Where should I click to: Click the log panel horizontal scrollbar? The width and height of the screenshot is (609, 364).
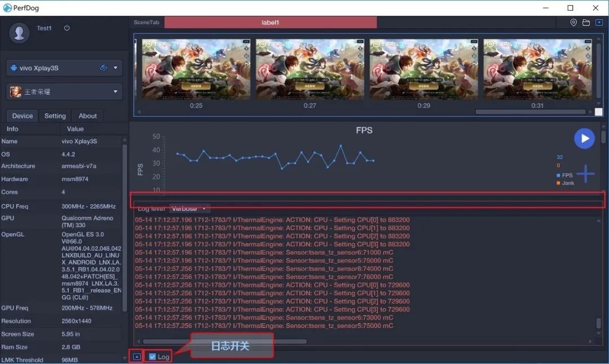224,341
